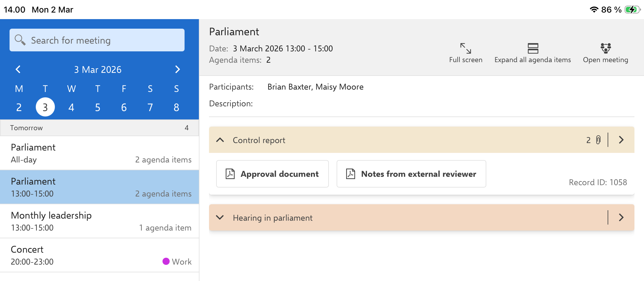Viewport: 644px width, 281px height.
Task: Click the purple Work category dot
Action: tap(166, 261)
